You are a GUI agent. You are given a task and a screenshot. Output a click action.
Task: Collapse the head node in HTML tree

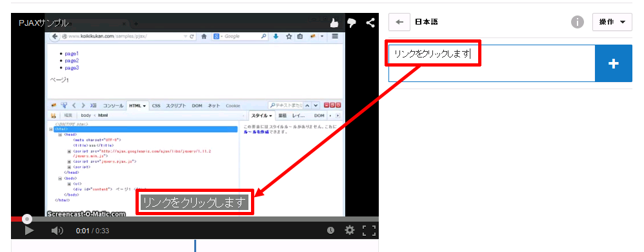click(60, 134)
